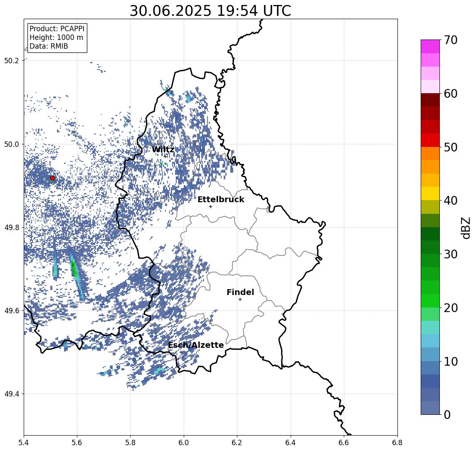Click the dBZ colorbar axis label
The height and width of the screenshot is (451, 476).
(466, 228)
